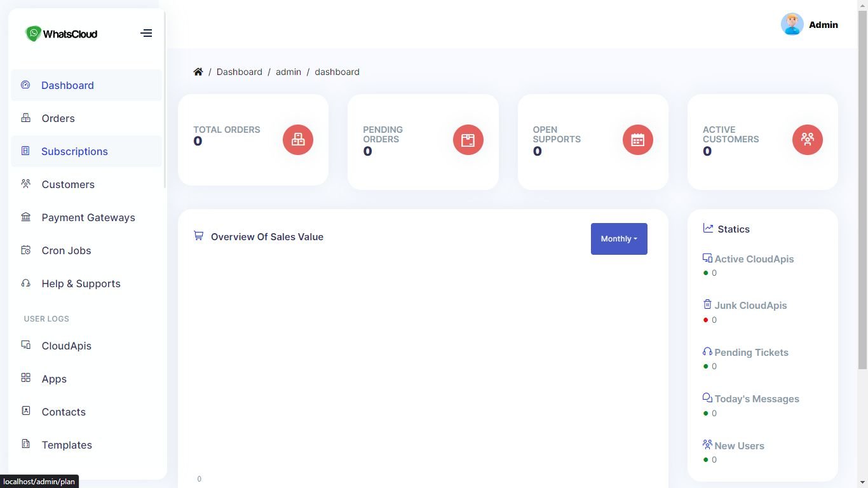
Task: Click the Orders cart icon in sidebar
Action: pyautogui.click(x=25, y=118)
